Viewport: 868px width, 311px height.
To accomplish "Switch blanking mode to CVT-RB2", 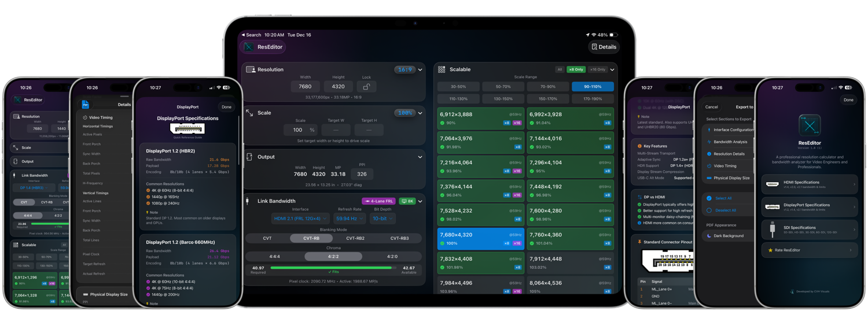I will (355, 238).
